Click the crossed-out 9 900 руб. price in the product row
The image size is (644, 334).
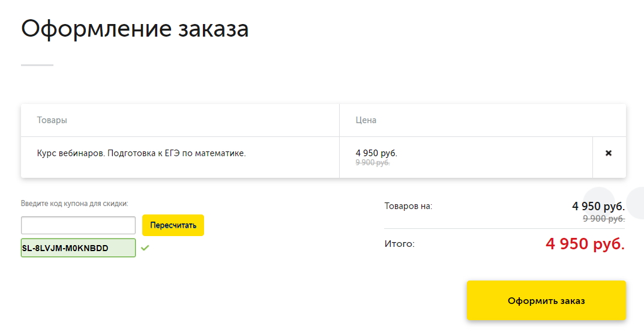tap(373, 162)
